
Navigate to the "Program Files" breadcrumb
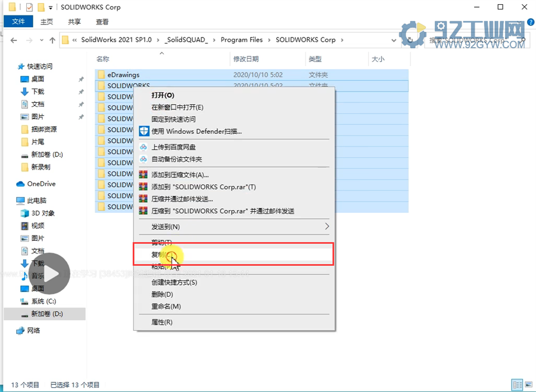coord(242,40)
